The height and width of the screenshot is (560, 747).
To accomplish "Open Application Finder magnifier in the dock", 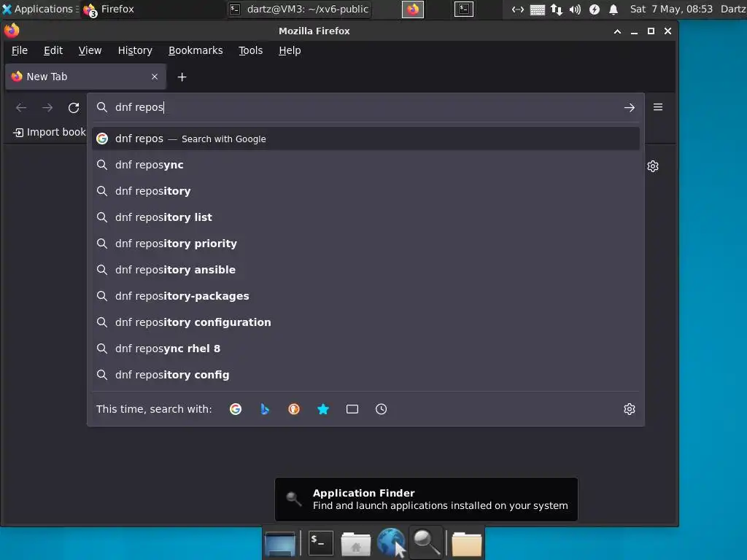I will point(426,543).
